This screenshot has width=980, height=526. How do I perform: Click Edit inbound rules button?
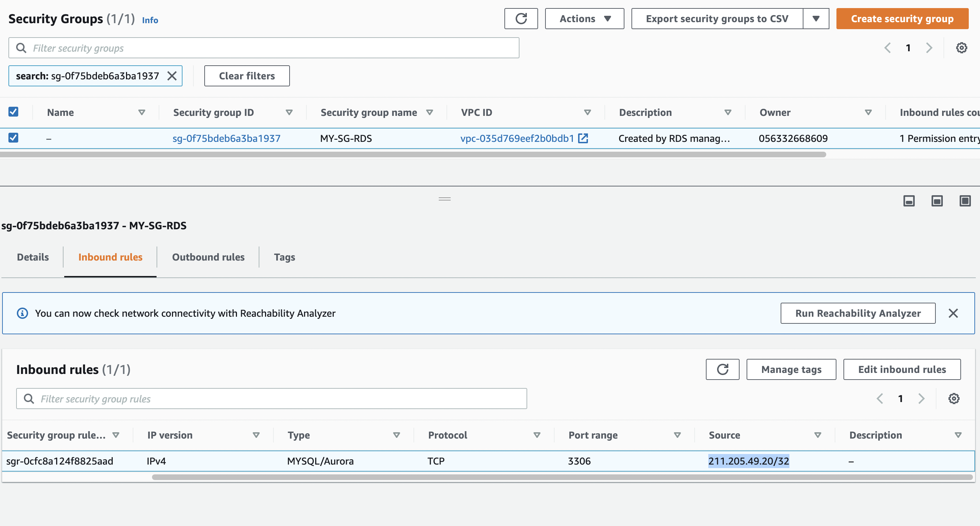(x=902, y=369)
